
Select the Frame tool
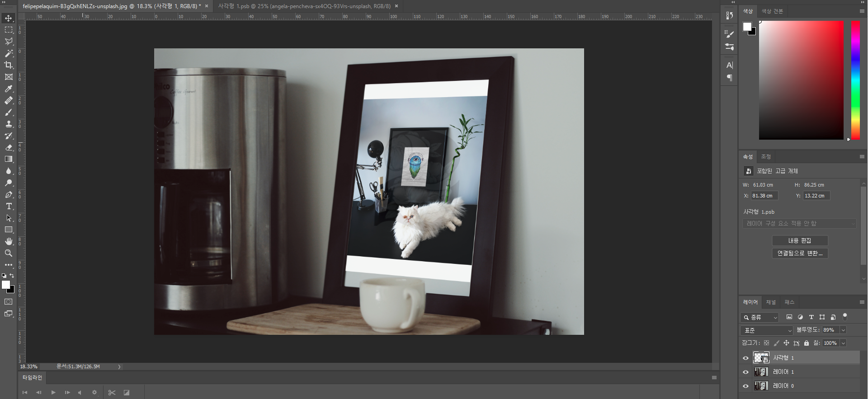point(9,77)
